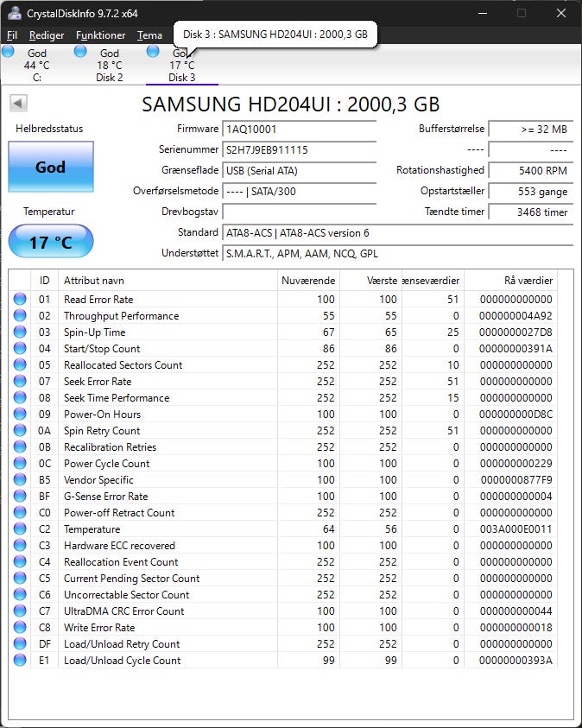Click status icon for Current Pending Sector Count

20,578
